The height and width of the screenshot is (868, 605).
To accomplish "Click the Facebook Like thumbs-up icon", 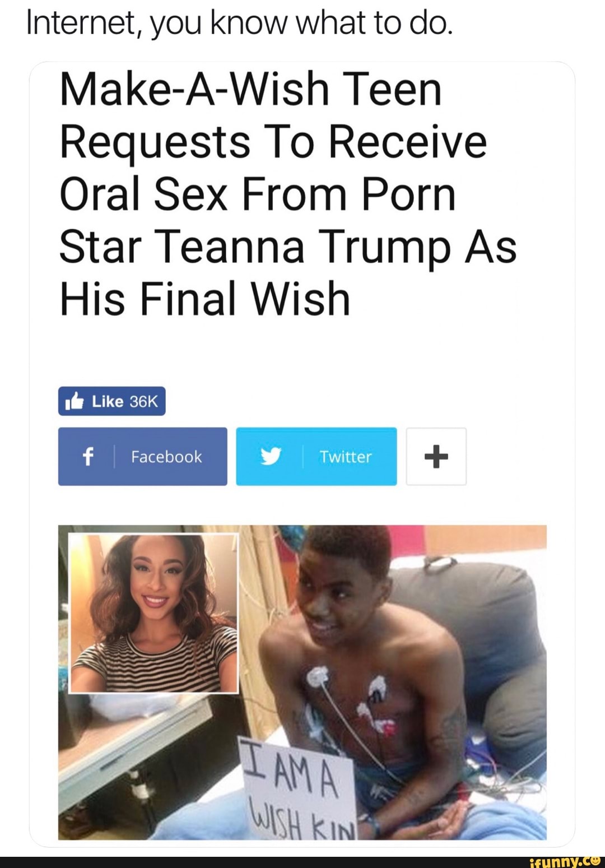I will pos(75,401).
